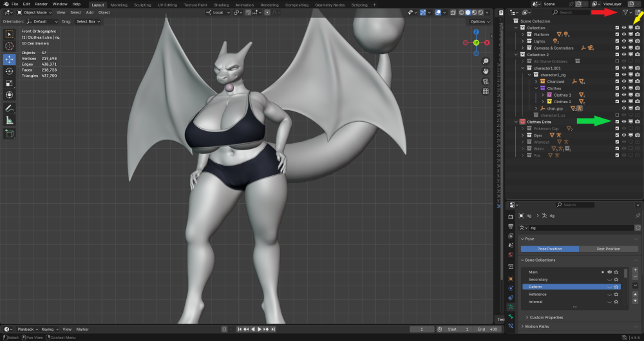
Task: Expand the Motion Paths panel
Action: point(536,327)
